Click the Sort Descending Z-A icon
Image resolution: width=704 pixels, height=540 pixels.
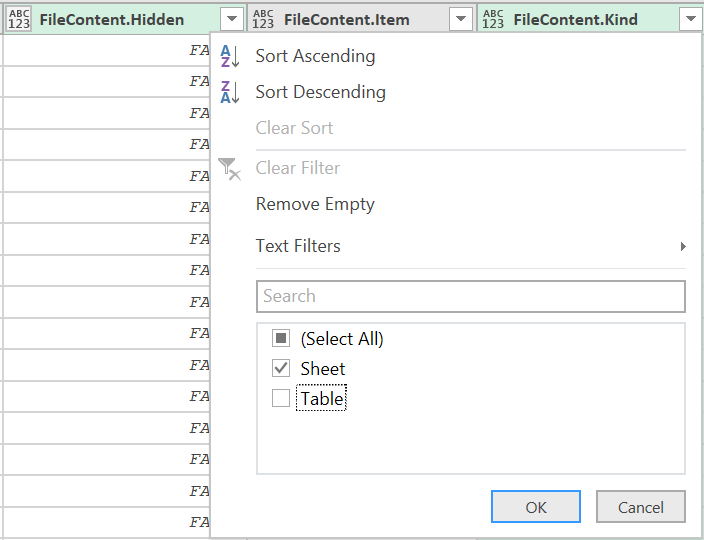[229, 92]
